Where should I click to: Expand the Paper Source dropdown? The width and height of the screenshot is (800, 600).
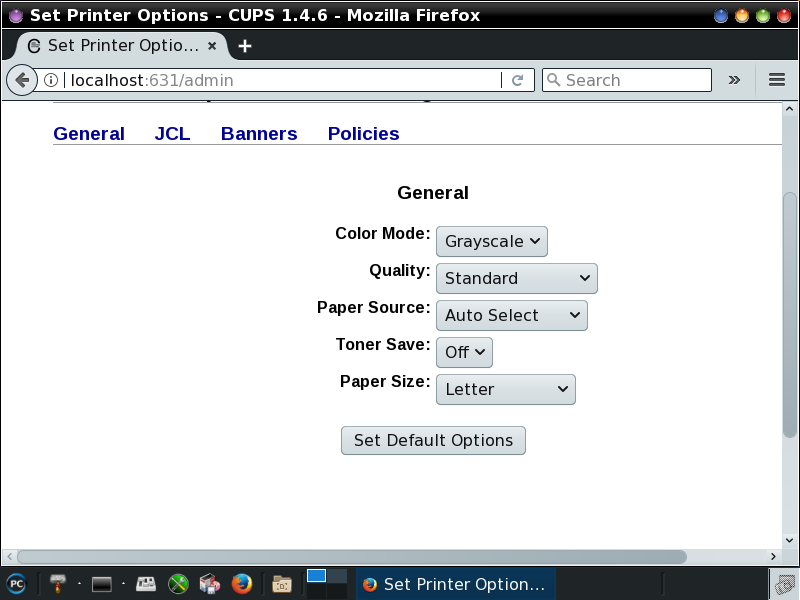(x=511, y=315)
